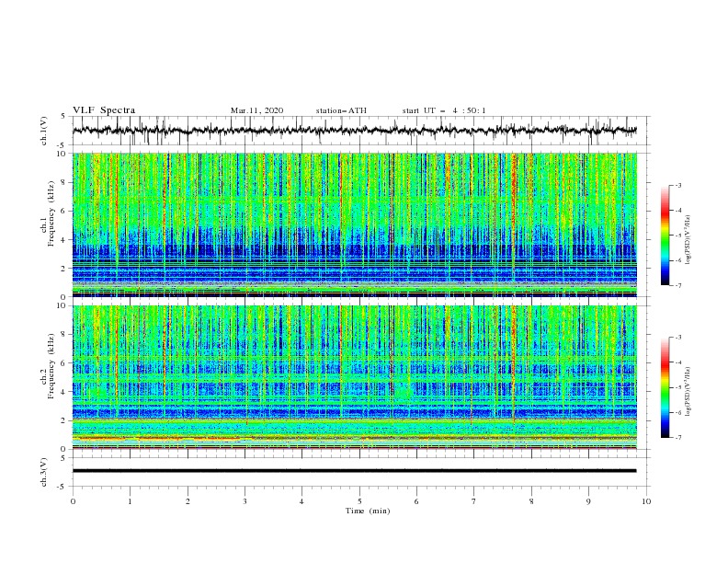Click the ch.3 black waveform band
Image resolution: width=728 pixels, height=563 pixels.
click(x=354, y=471)
